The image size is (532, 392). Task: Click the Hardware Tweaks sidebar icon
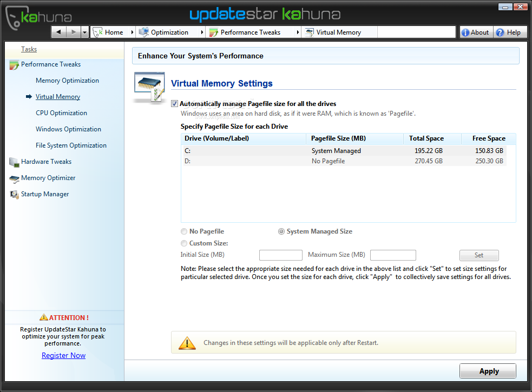coord(14,162)
